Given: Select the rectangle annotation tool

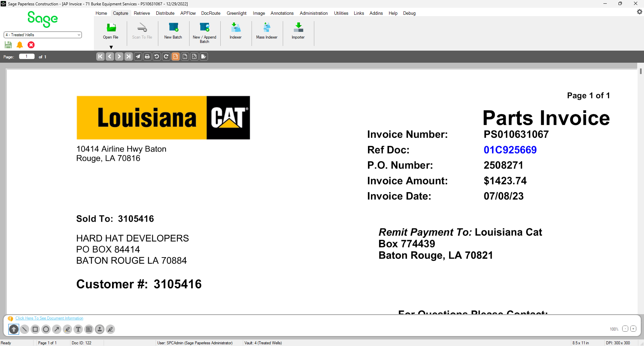Looking at the screenshot, I should [35, 329].
